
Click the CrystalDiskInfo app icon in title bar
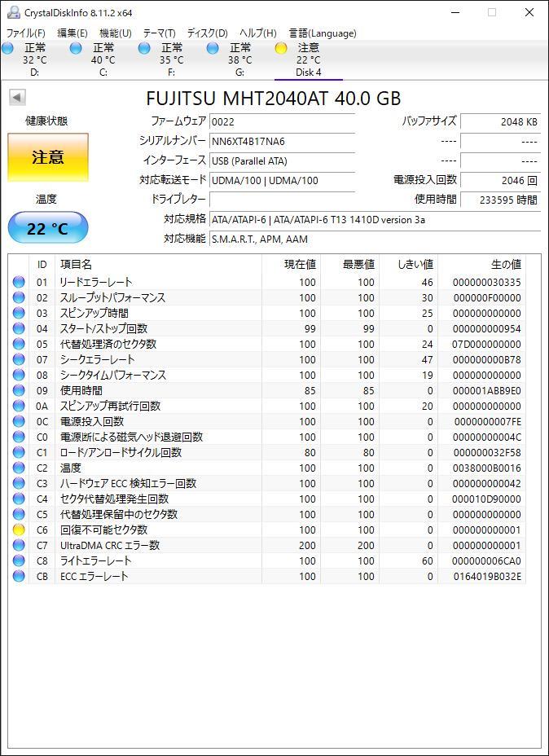coord(14,12)
